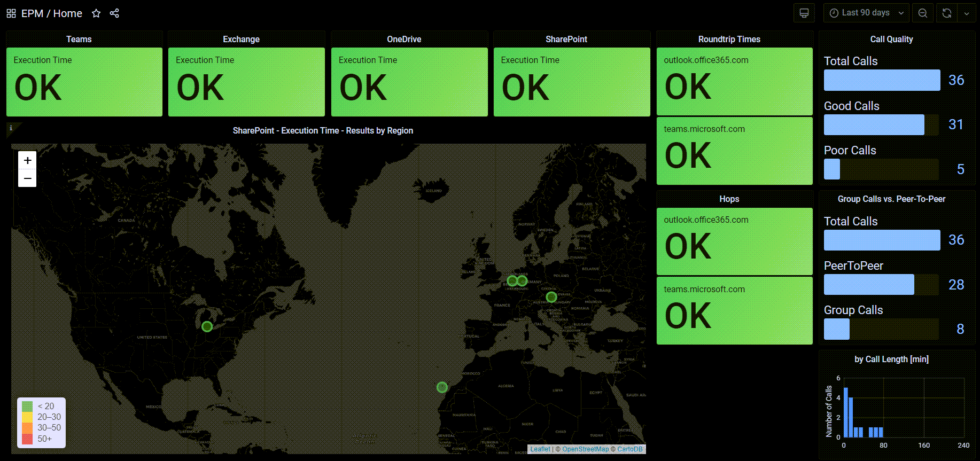Cycle view mode with monitor icon
This screenshot has width=980, height=461.
[x=804, y=13]
